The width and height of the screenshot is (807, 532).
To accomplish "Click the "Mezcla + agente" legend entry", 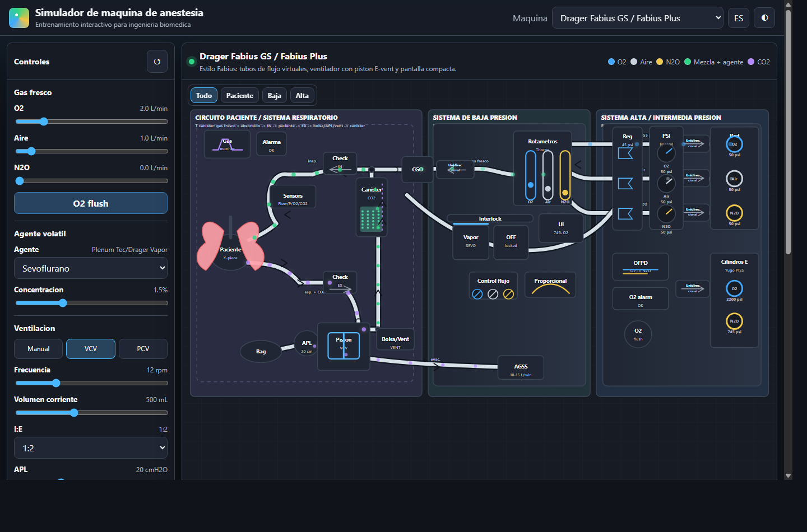I will point(714,62).
